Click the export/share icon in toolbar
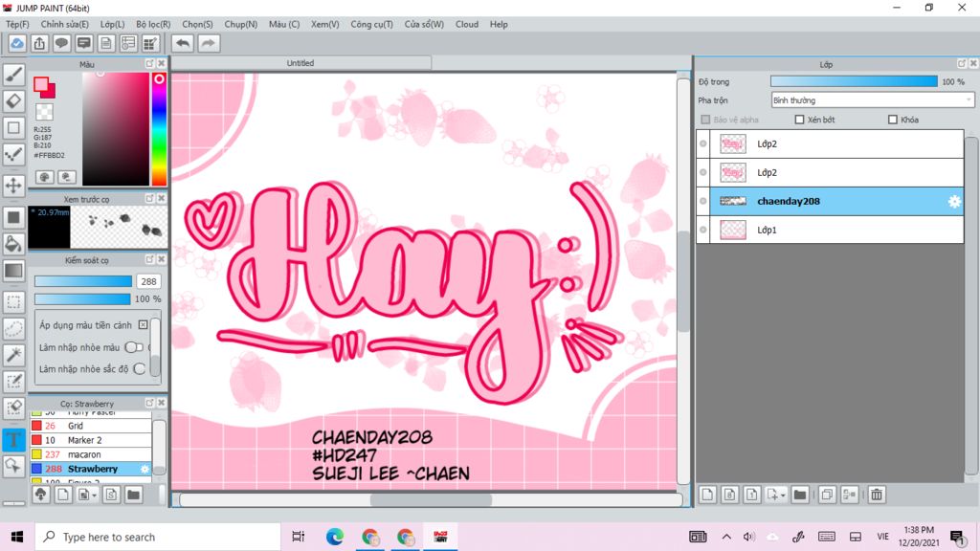 (x=39, y=43)
